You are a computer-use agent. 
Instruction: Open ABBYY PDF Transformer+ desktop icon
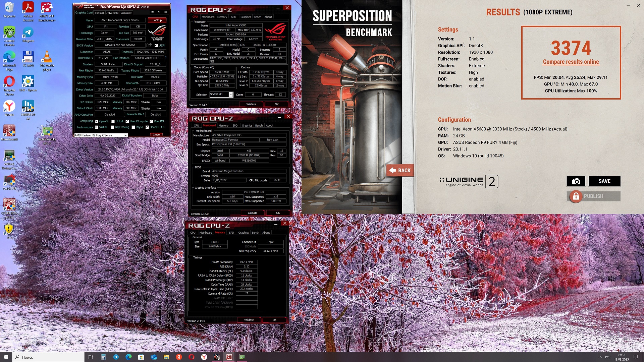tap(47, 12)
